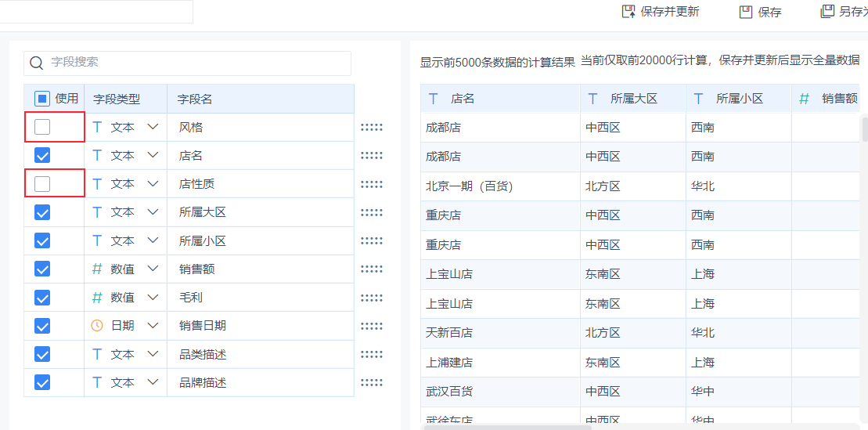Open field type dropdown for 销售额
The height and width of the screenshot is (430, 868).
(x=153, y=269)
